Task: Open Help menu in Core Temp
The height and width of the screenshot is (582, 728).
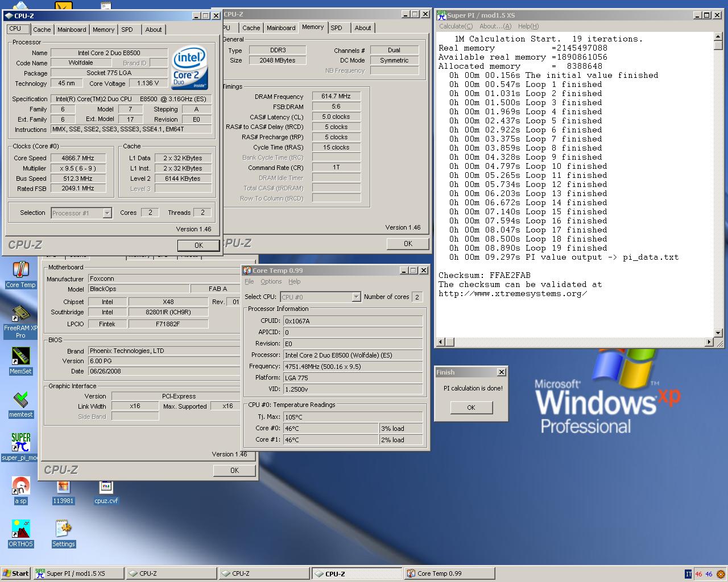Action: pyautogui.click(x=294, y=281)
